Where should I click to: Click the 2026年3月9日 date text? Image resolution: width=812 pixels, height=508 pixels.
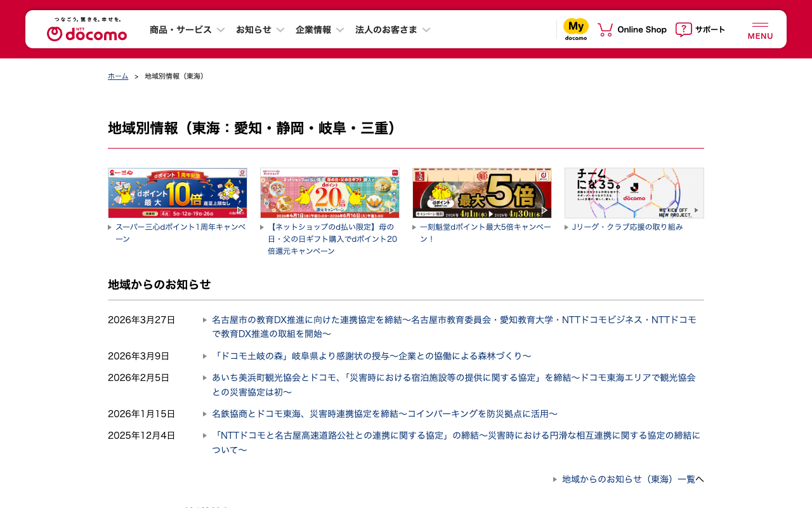click(139, 356)
